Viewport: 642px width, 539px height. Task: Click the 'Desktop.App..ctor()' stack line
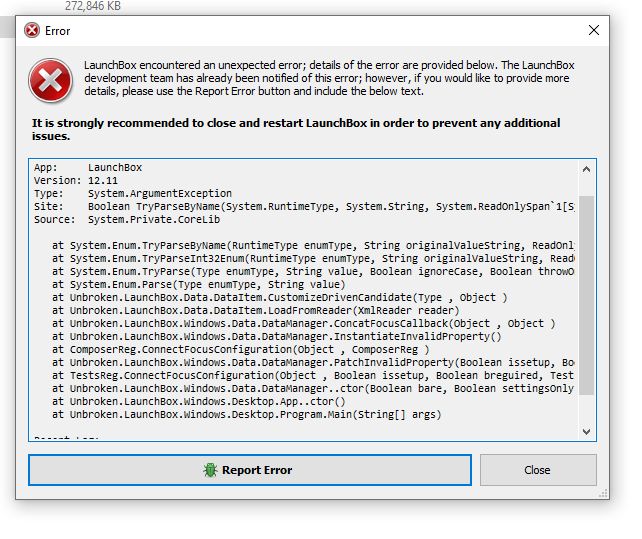(199, 402)
